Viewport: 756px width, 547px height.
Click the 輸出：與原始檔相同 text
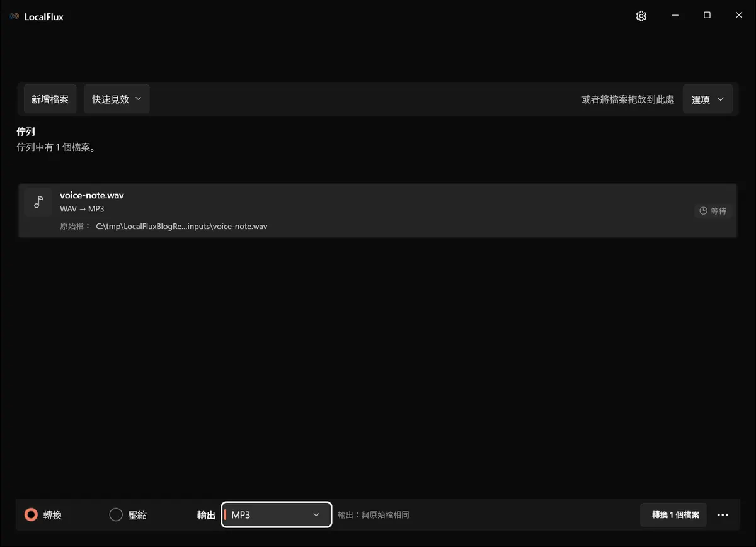click(x=374, y=515)
